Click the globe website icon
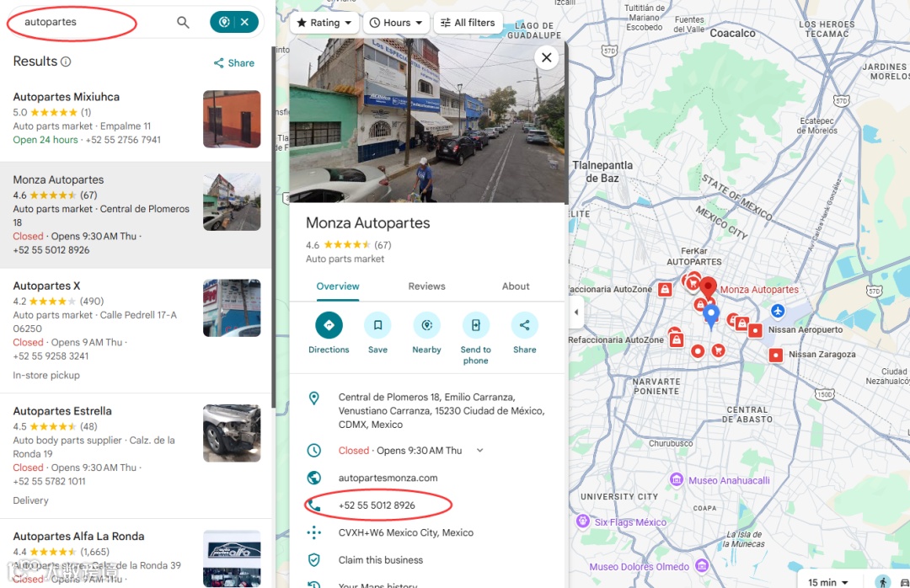This screenshot has height=588, width=910. tap(314, 478)
